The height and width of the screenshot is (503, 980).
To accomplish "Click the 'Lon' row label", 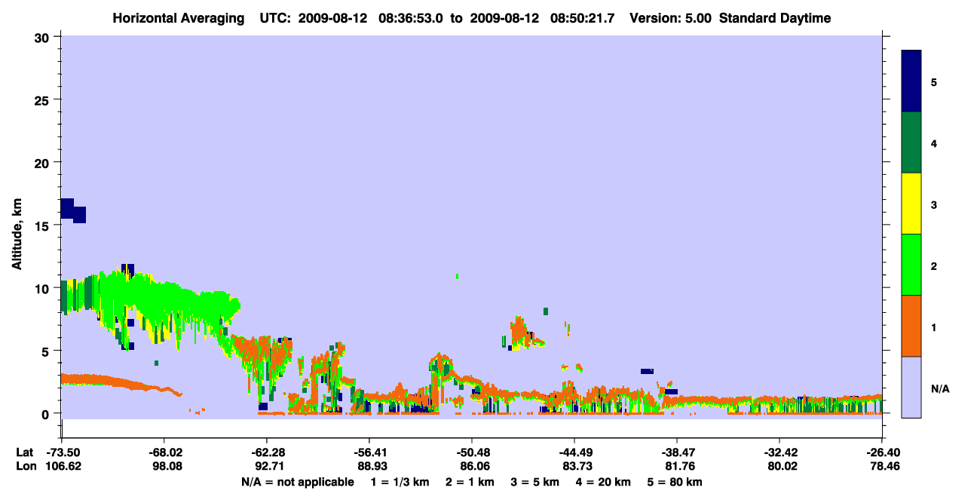I will pyautogui.click(x=25, y=466).
